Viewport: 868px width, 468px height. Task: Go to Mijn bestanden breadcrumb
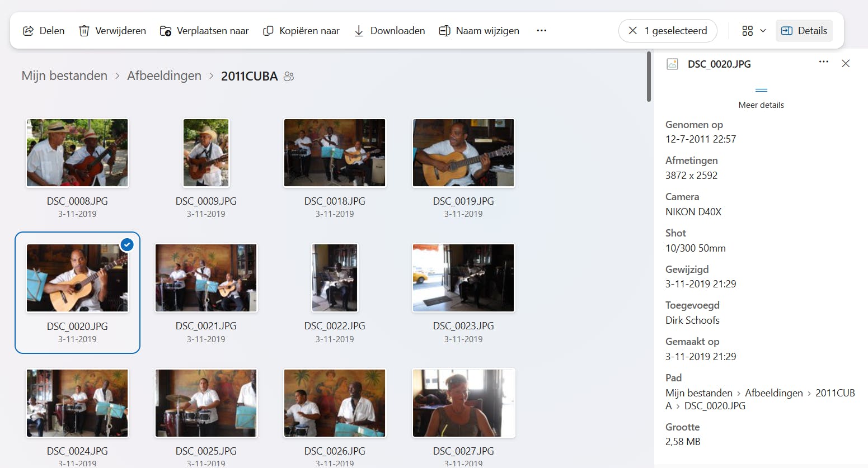pos(64,75)
